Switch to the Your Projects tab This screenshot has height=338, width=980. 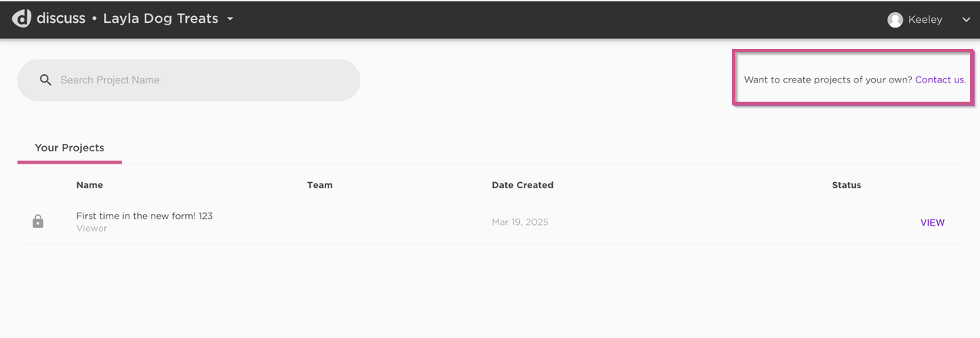point(70,148)
